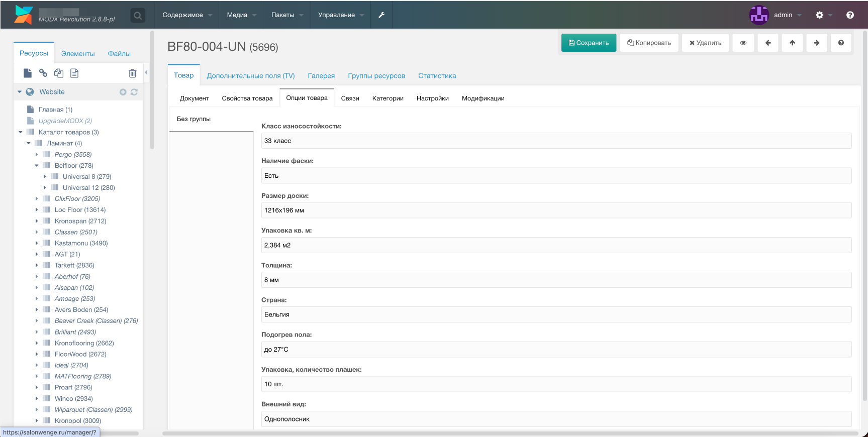Click the admin user avatar
Image resolution: width=868 pixels, height=437 pixels.
[x=759, y=15]
